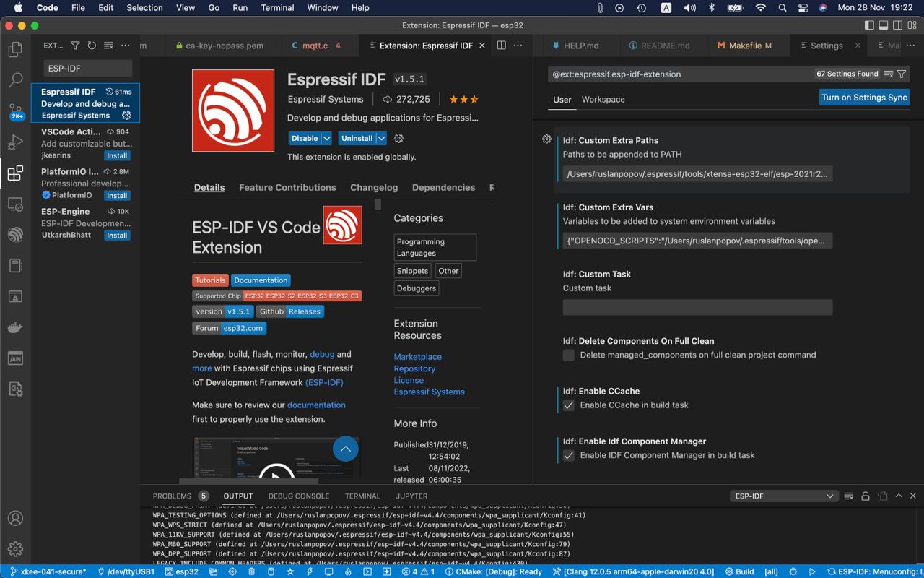
Task: Open the macOS Wi-Fi menu bar icon
Action: 760,8
